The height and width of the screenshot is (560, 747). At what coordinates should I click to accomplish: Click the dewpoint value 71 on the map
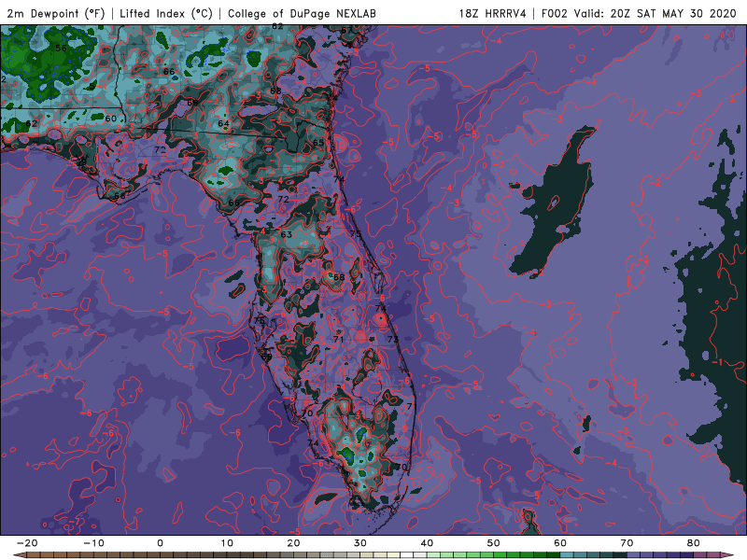(339, 339)
